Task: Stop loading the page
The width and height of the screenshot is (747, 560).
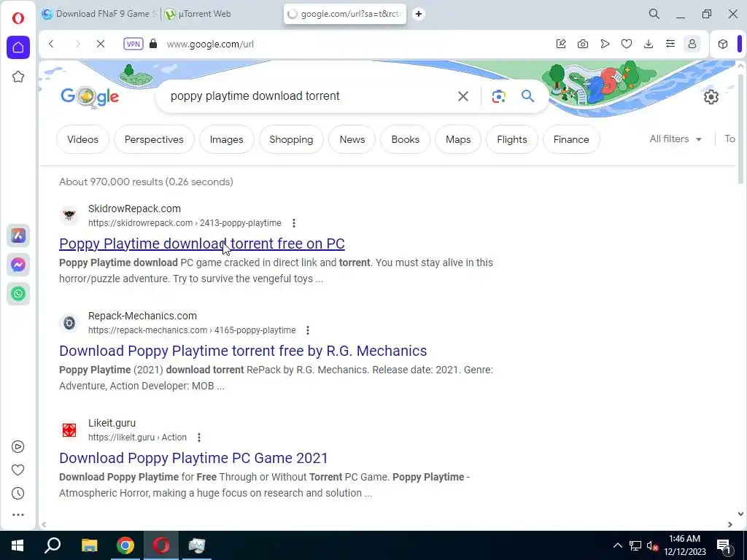Action: (101, 44)
